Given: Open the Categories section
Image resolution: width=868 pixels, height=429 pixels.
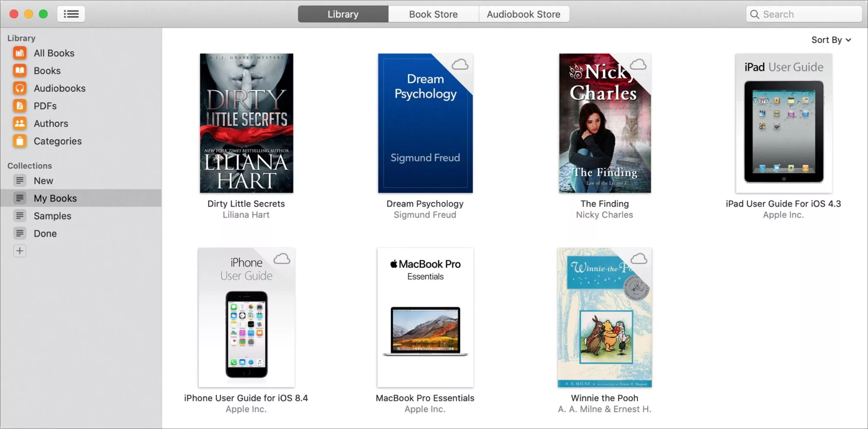Looking at the screenshot, I should point(19,141).
